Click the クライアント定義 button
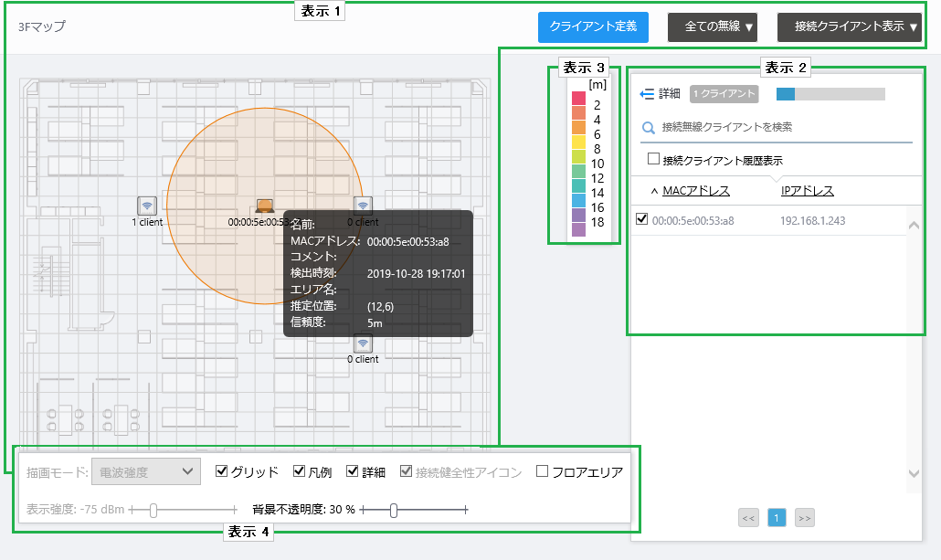941x560 pixels. click(x=593, y=27)
